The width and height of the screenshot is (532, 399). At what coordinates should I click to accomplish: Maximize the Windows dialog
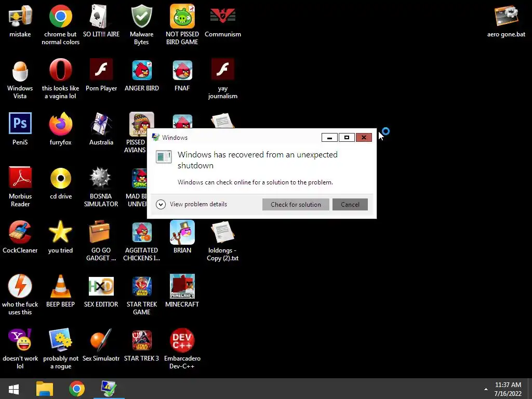[x=347, y=137]
